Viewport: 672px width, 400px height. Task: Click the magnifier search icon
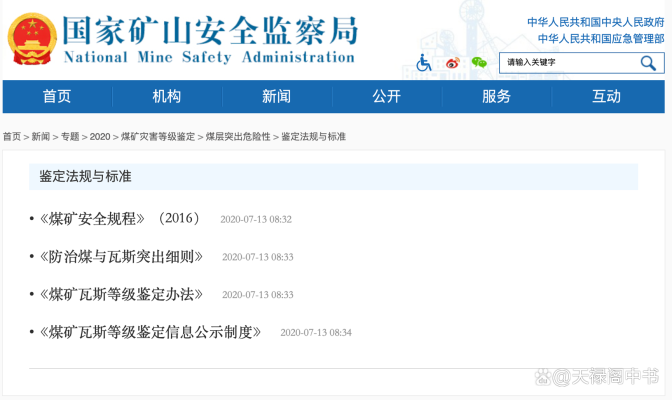point(648,63)
